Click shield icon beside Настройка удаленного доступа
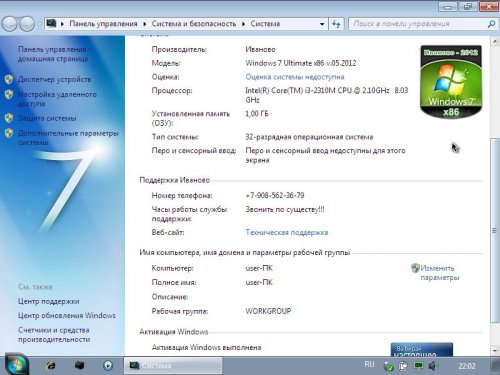This screenshot has height=375, width=500. 9,94
